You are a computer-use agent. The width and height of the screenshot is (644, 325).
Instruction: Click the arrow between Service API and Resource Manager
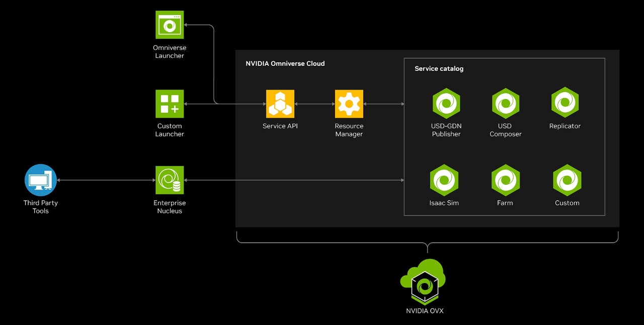point(314,103)
